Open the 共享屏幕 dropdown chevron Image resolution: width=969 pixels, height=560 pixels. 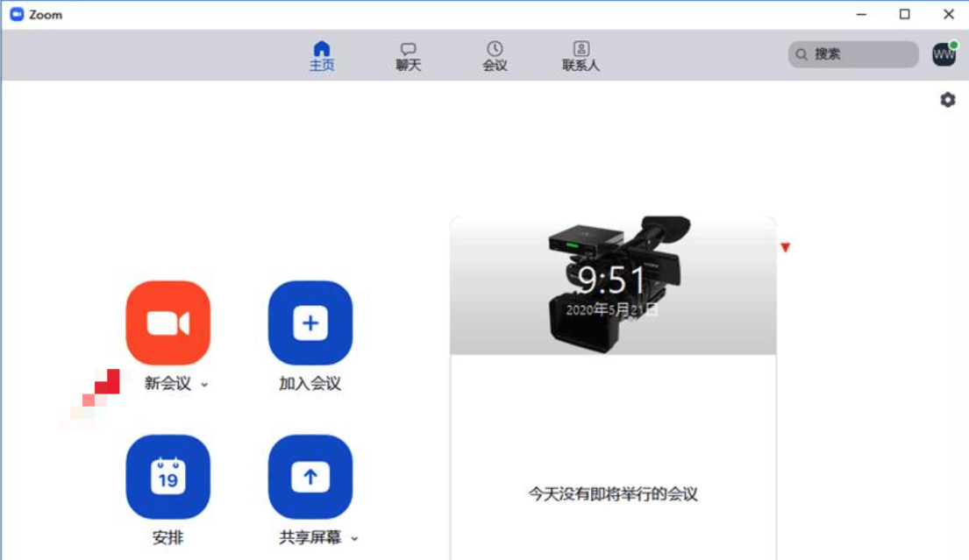point(354,536)
